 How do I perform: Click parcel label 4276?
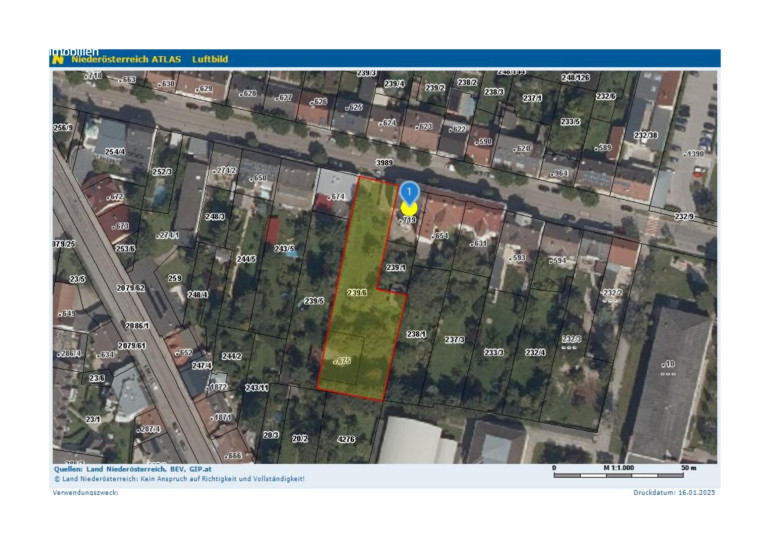click(346, 438)
